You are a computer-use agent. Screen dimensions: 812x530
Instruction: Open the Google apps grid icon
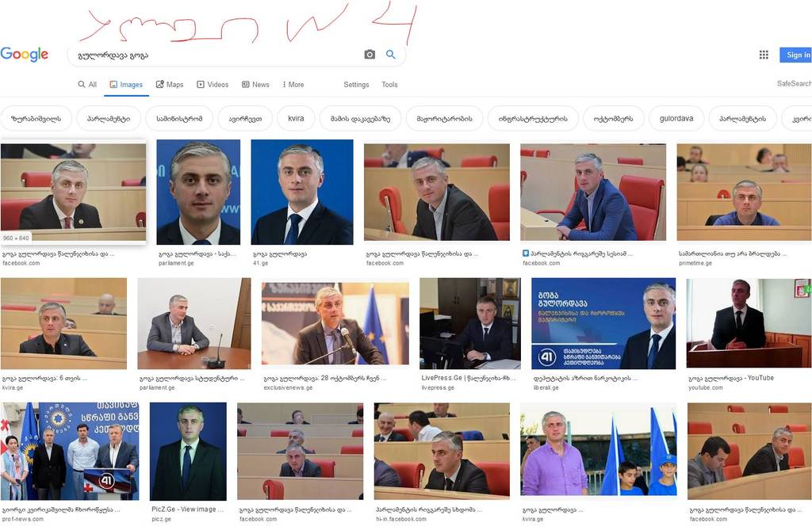pos(764,55)
